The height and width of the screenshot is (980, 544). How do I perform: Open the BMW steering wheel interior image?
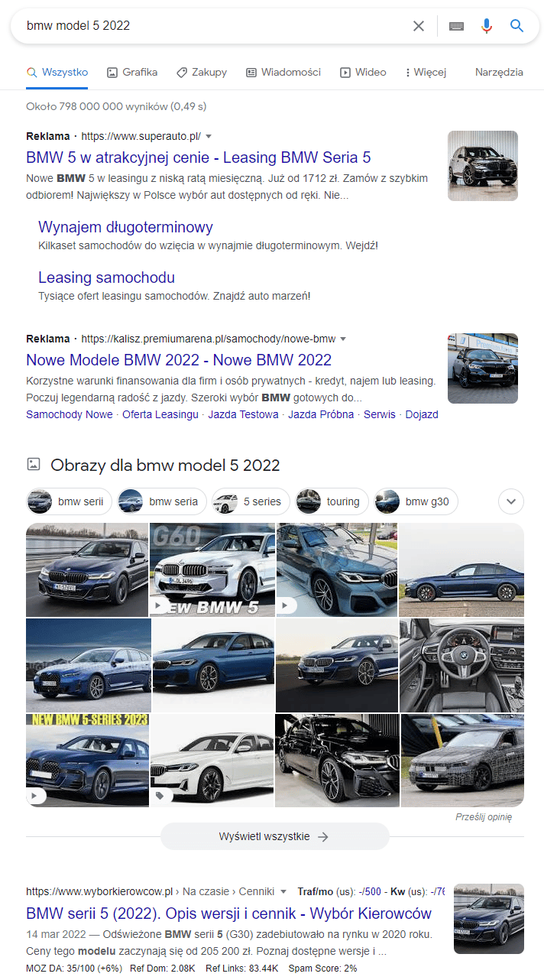point(461,665)
